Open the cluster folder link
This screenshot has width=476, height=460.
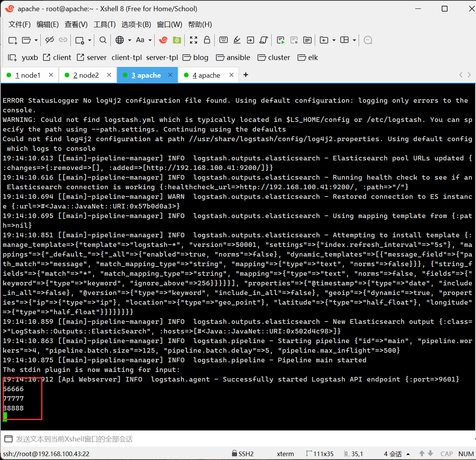point(274,58)
